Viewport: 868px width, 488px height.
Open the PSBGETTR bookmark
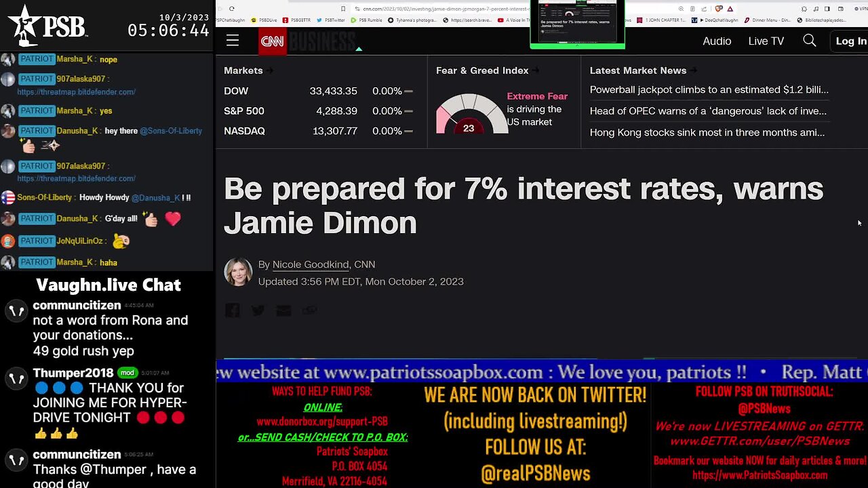pos(296,20)
